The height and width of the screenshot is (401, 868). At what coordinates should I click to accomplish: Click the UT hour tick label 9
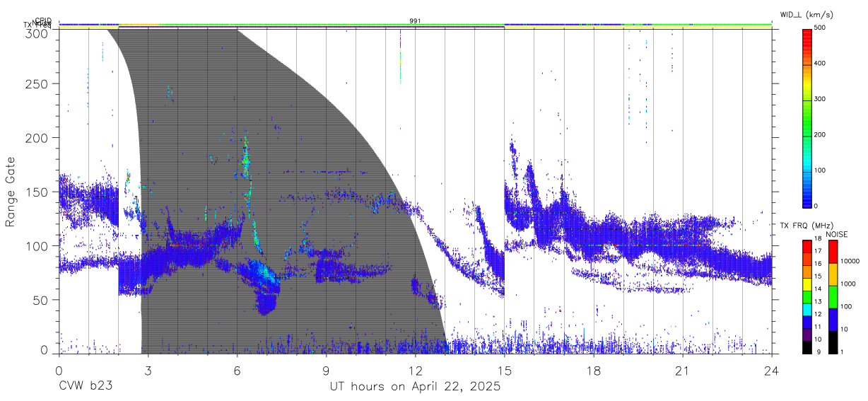pos(326,370)
